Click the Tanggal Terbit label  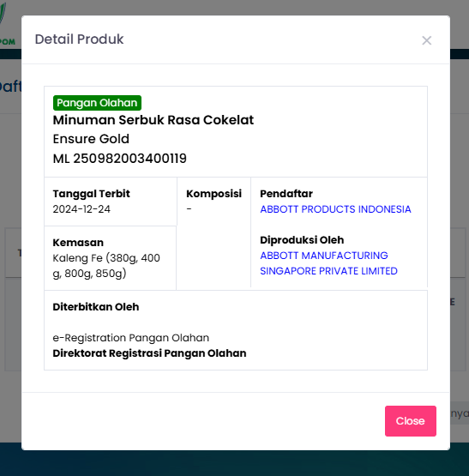pos(92,194)
